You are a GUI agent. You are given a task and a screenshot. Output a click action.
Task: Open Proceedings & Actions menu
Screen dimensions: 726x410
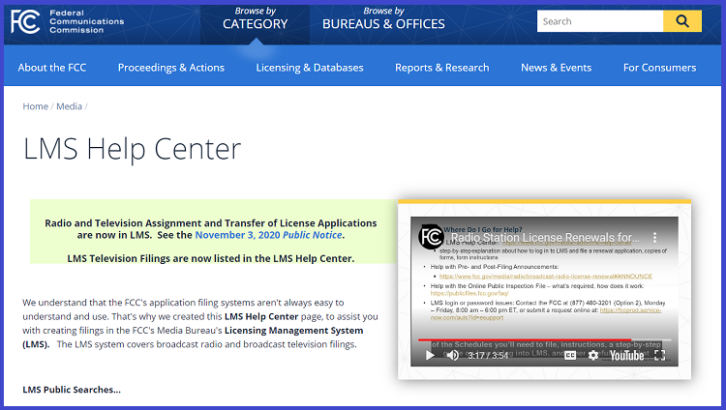pyautogui.click(x=171, y=68)
